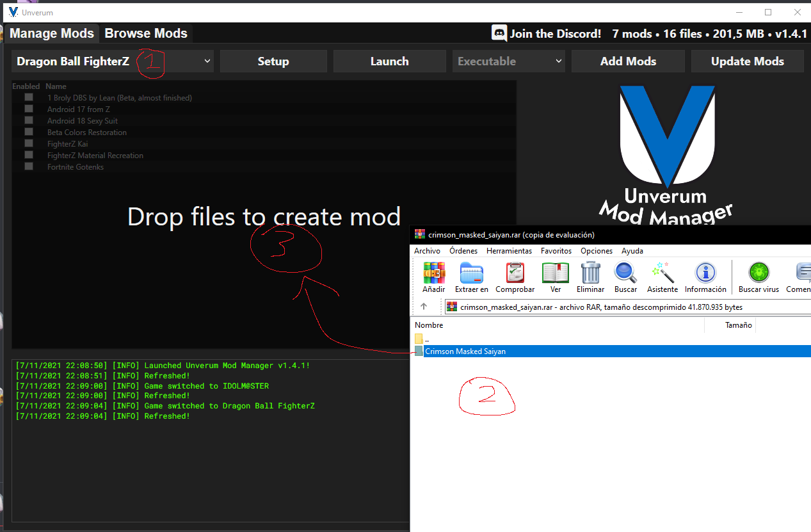Click the 'Launched Unverum Mod Manager v1.4.1!' log line
This screenshot has height=532, width=811.
tap(163, 366)
